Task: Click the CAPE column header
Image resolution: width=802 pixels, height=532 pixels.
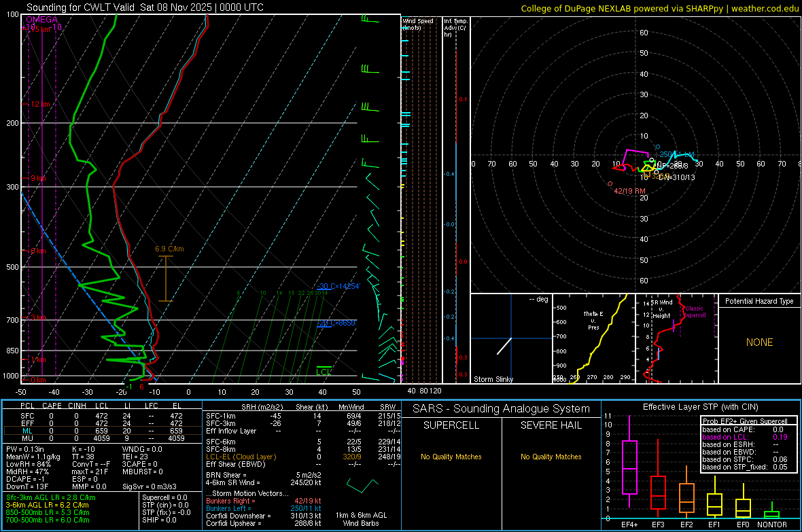Action: (x=52, y=406)
